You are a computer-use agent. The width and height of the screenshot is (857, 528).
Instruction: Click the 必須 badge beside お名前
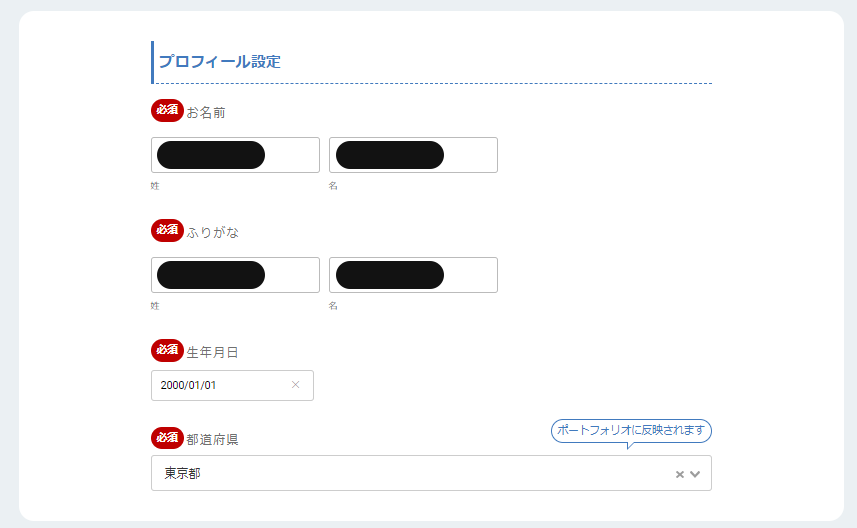coord(167,110)
